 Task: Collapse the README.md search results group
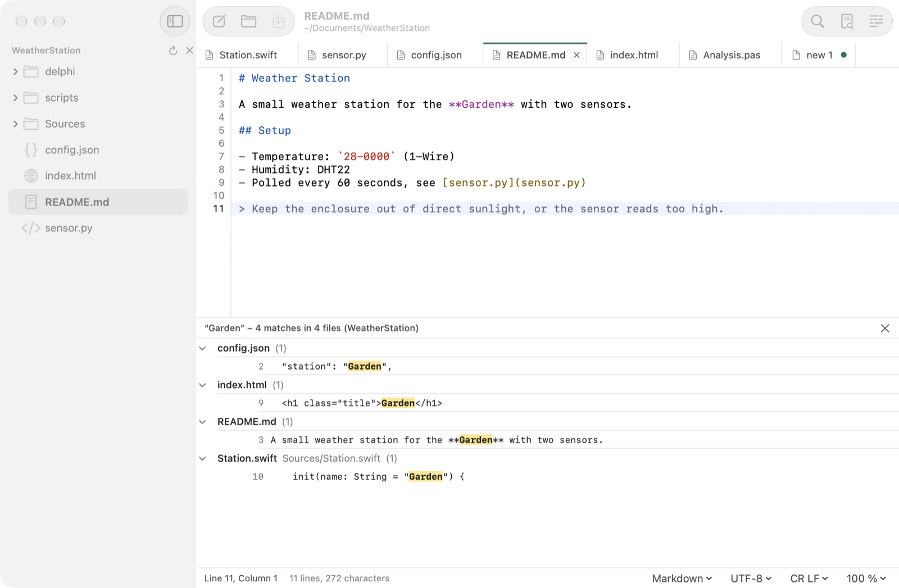[203, 422]
